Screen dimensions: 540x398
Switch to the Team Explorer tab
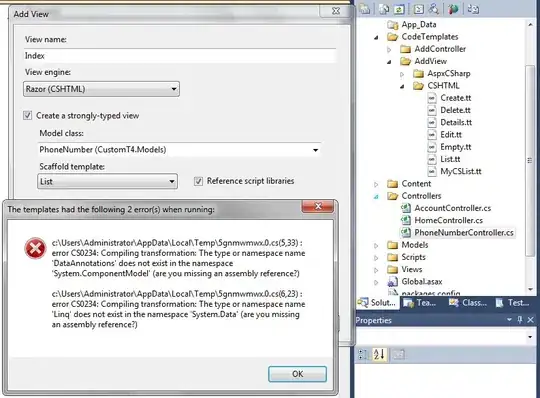point(420,303)
